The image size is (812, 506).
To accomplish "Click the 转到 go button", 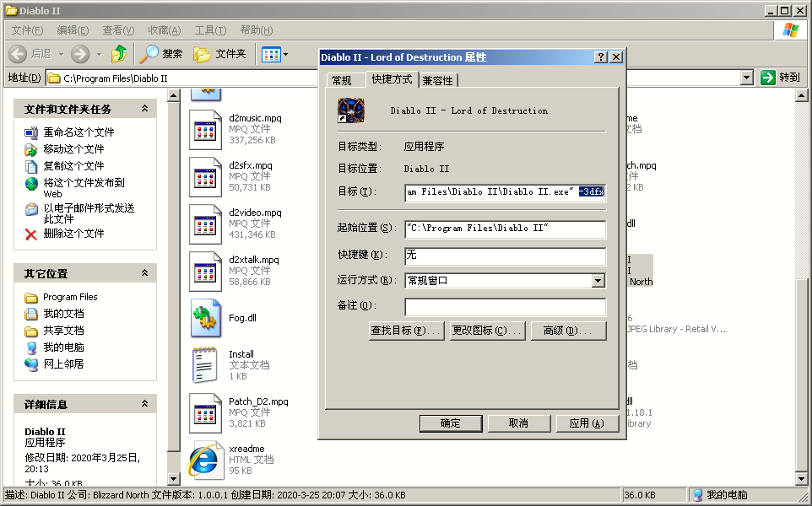I will pos(781,78).
